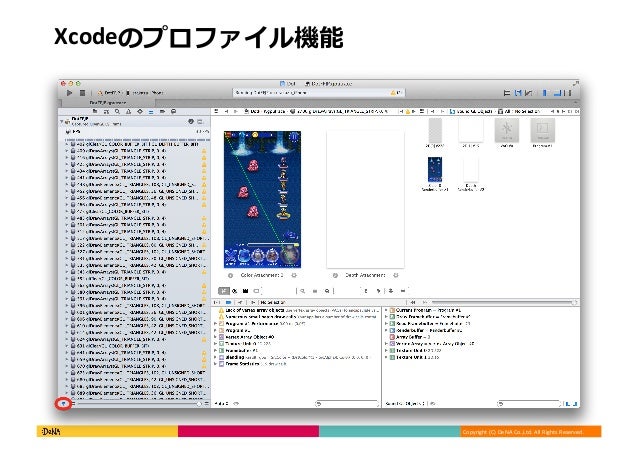Click the Depth Attachment framebuffer image

[365, 199]
